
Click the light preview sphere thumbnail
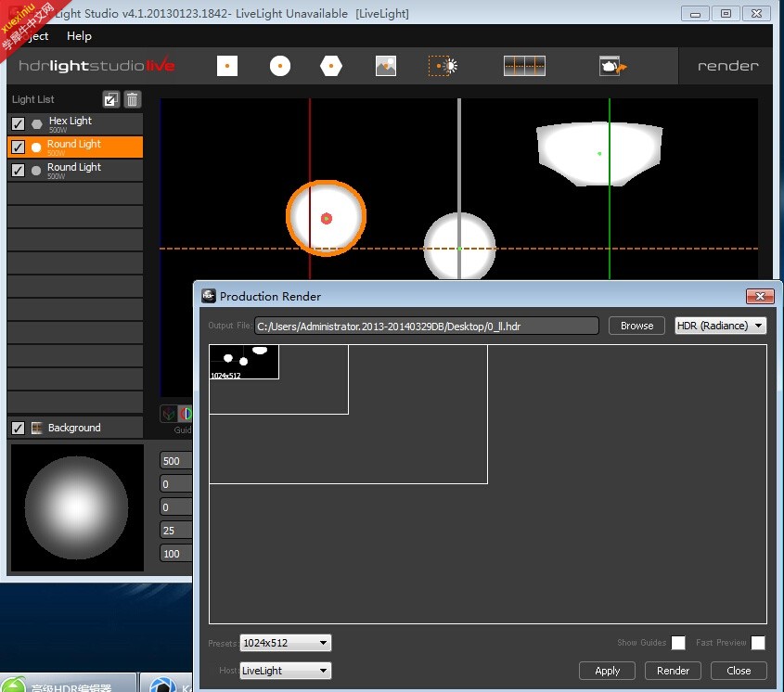pos(77,507)
